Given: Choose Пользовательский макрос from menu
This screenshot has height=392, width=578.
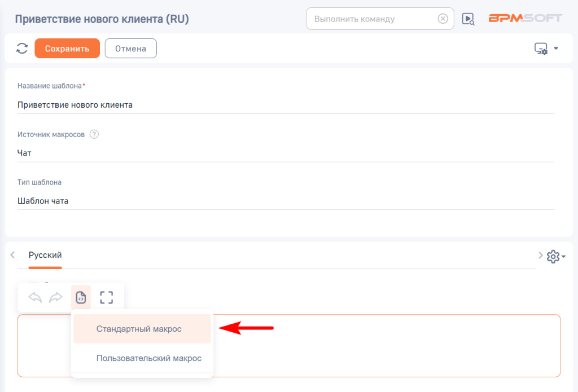Looking at the screenshot, I should coord(149,358).
